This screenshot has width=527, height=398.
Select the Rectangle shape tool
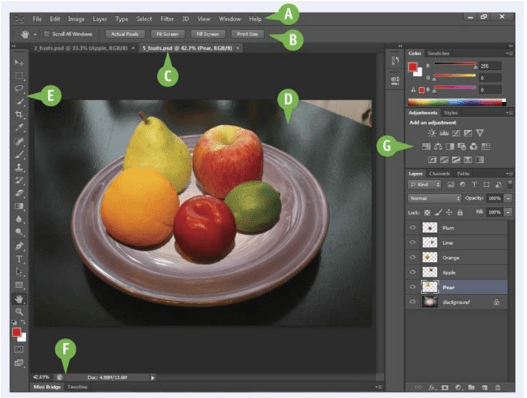[19, 285]
